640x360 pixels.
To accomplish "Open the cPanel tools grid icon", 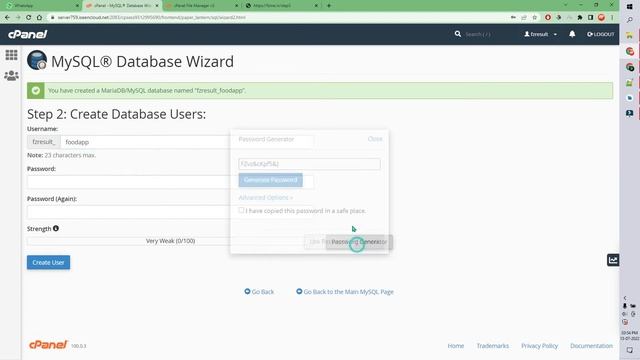I will (11, 55).
